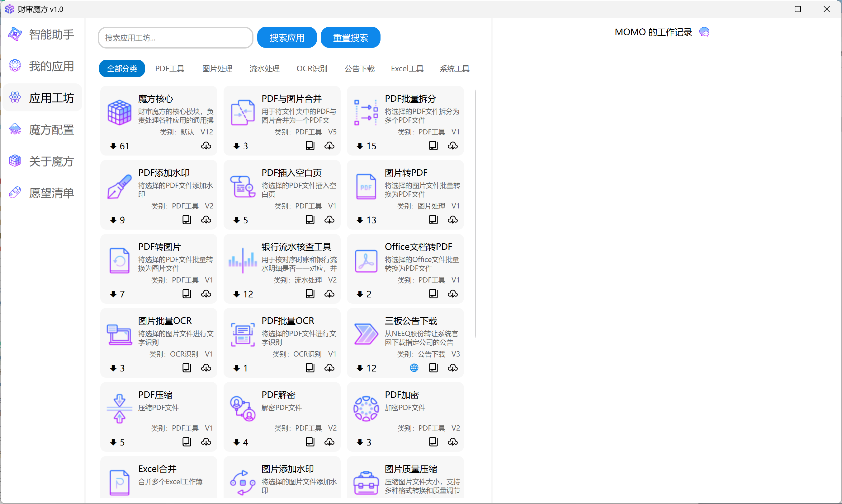Open the manual icon for PDF加密
This screenshot has height=504, width=842.
click(x=433, y=442)
